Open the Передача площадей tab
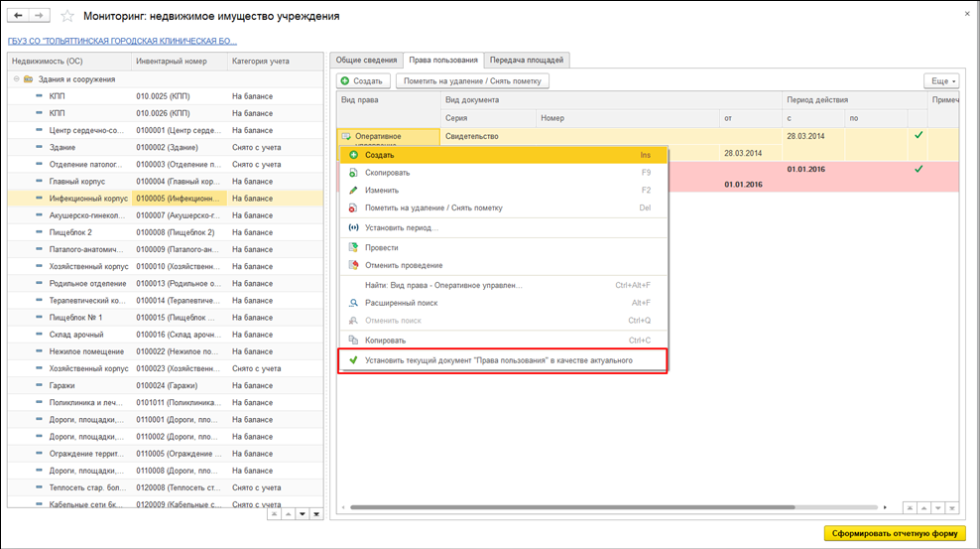Image resolution: width=980 pixels, height=549 pixels. coord(529,61)
